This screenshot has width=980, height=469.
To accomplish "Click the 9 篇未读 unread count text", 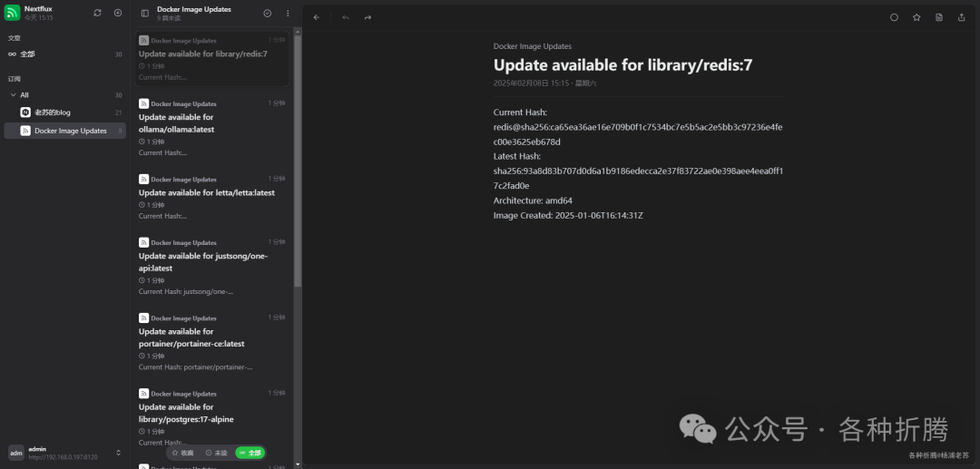I will pos(169,19).
